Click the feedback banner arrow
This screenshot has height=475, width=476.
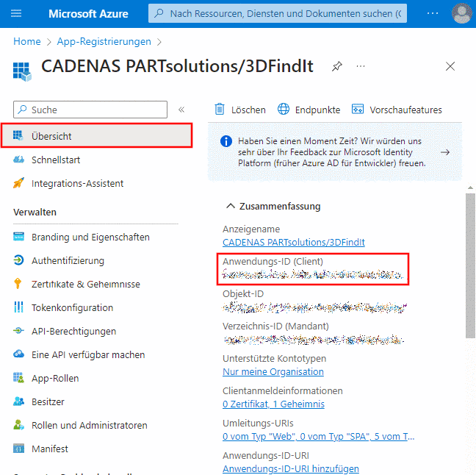[444, 152]
